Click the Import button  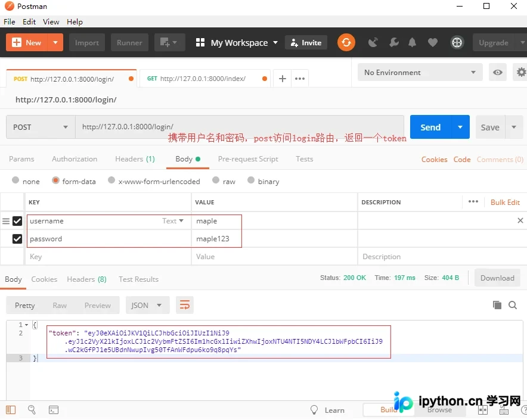[x=86, y=43]
